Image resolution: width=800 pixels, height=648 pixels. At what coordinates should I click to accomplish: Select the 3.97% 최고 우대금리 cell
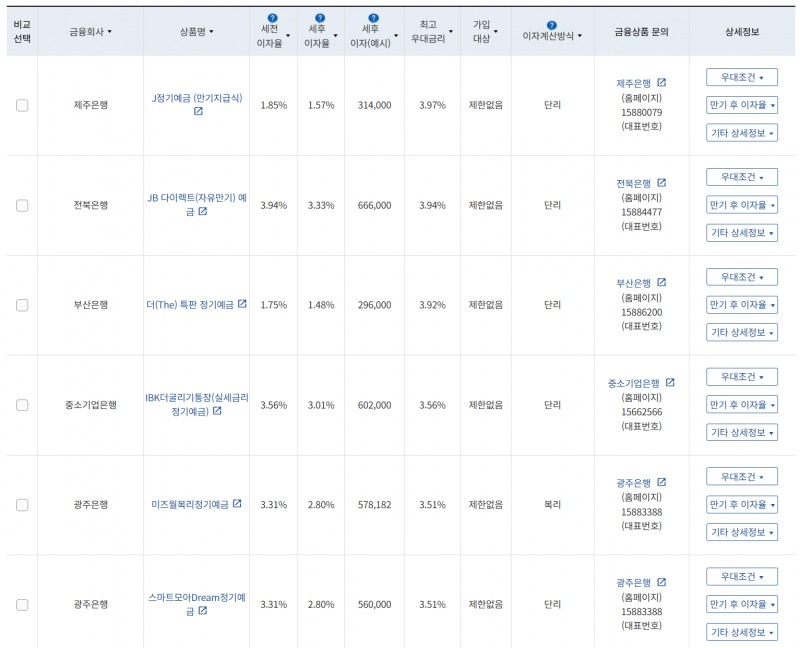pos(432,105)
